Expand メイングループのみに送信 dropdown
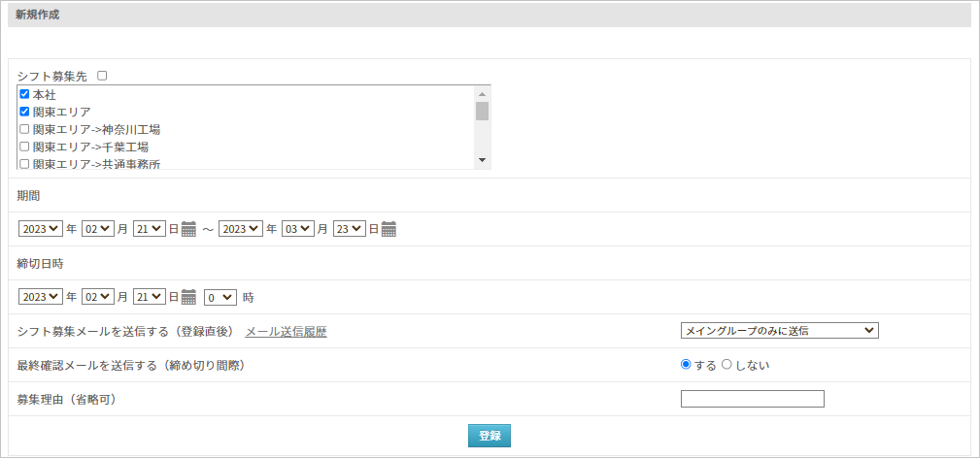Viewport: 980px width, 458px height. click(779, 331)
